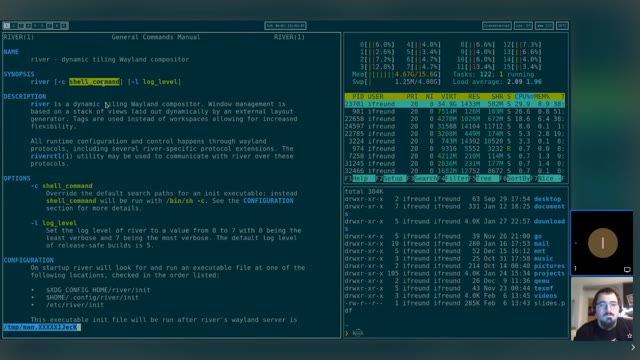The width and height of the screenshot is (640, 360).
Task: Sort htop by the RES column header
Action: pyautogui.click(x=474, y=97)
